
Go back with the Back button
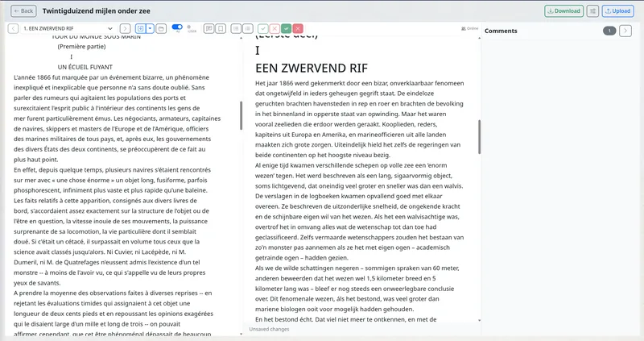[x=23, y=11]
